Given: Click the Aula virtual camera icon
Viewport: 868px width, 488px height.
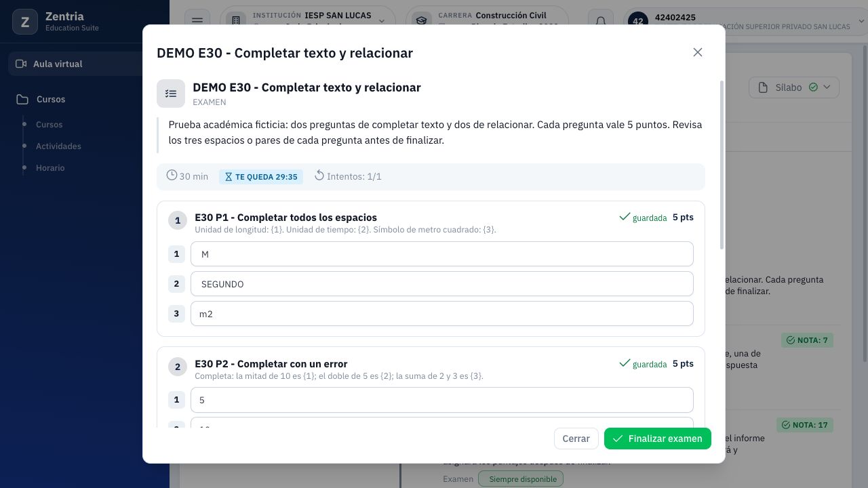Looking at the screenshot, I should tap(21, 64).
